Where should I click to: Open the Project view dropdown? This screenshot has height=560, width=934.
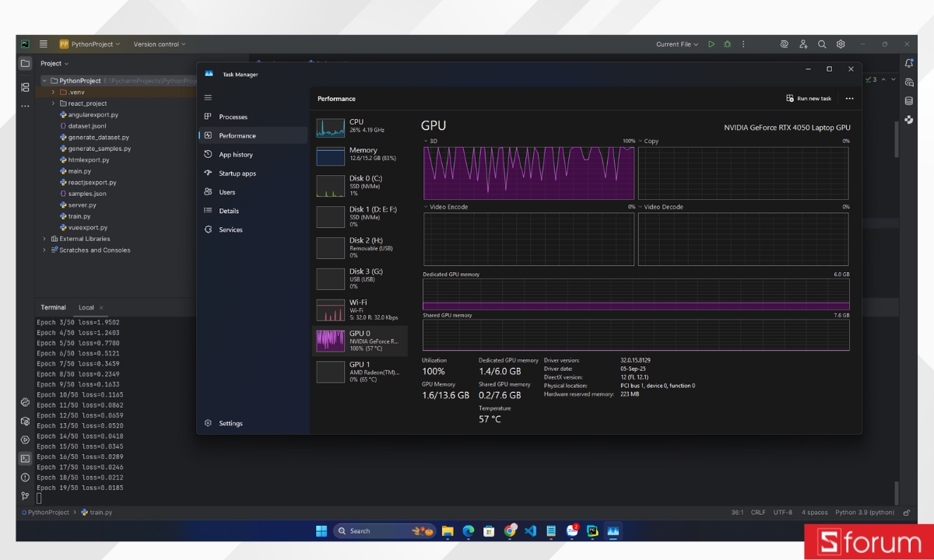tap(54, 64)
